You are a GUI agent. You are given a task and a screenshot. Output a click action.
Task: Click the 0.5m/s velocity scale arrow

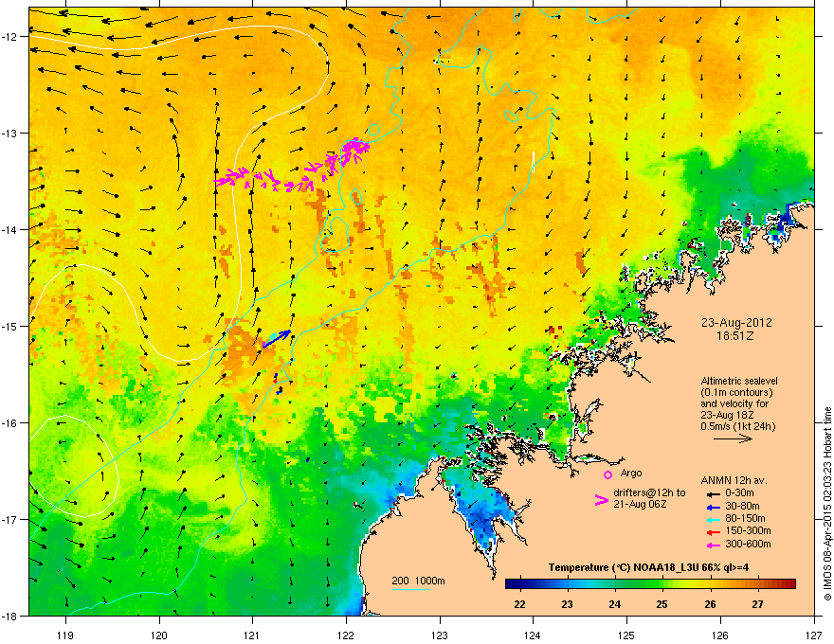pos(733,438)
